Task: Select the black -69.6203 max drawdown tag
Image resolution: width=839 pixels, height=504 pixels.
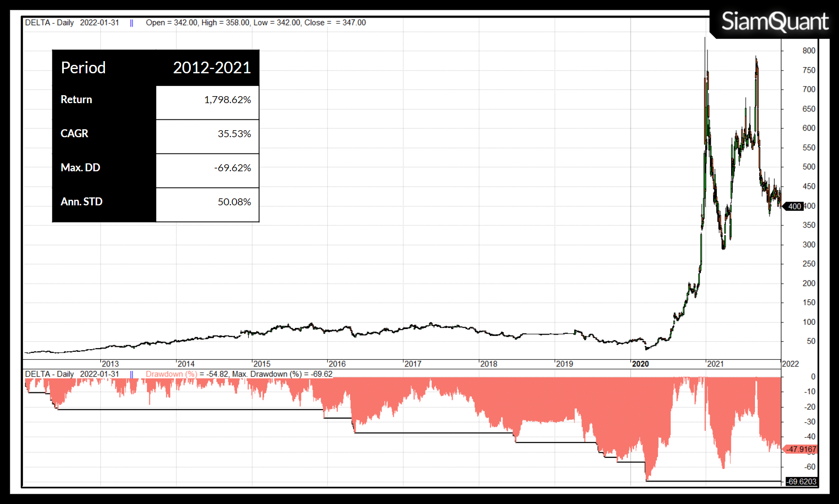Action: point(802,482)
